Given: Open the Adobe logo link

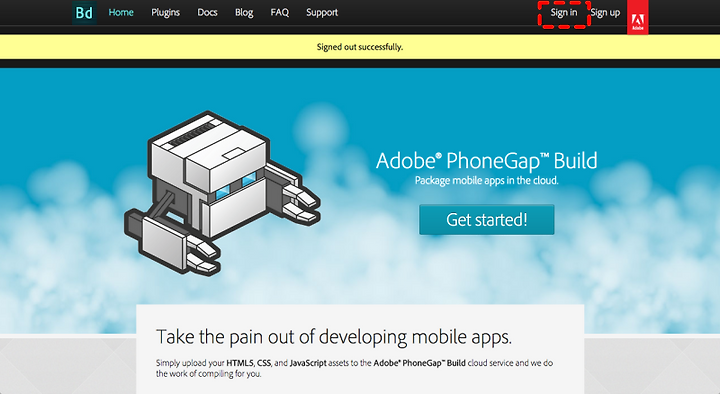Looking at the screenshot, I should click(638, 17).
